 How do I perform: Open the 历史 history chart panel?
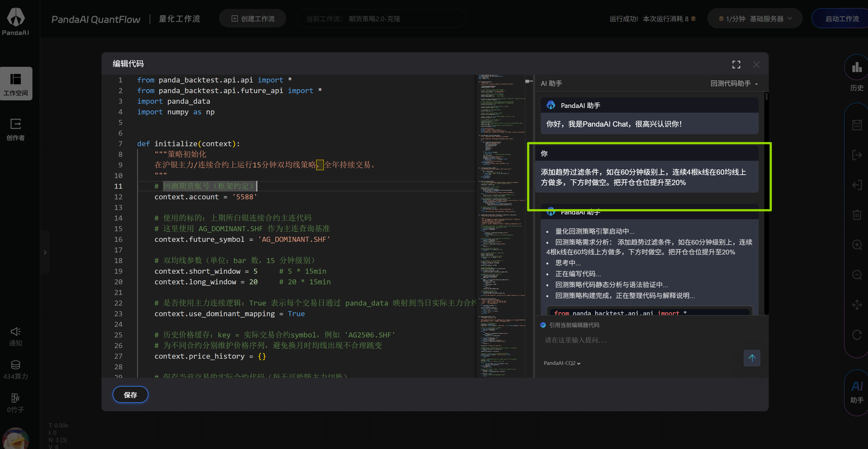857,73
